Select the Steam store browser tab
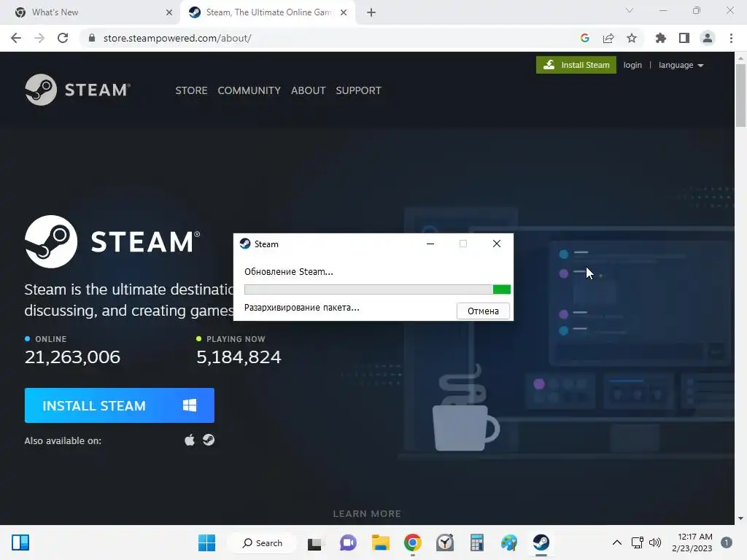Screen dimensions: 747x560 (267, 12)
